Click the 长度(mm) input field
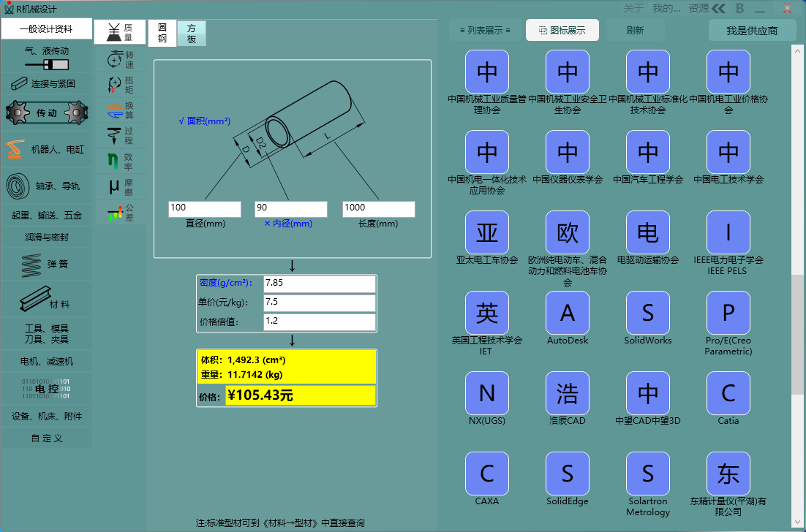 click(x=379, y=209)
